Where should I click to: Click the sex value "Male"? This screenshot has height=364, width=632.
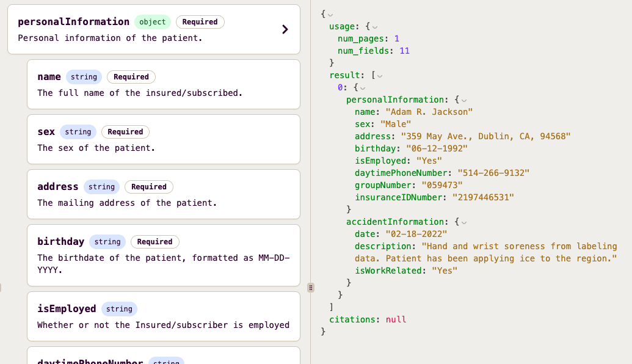click(396, 124)
